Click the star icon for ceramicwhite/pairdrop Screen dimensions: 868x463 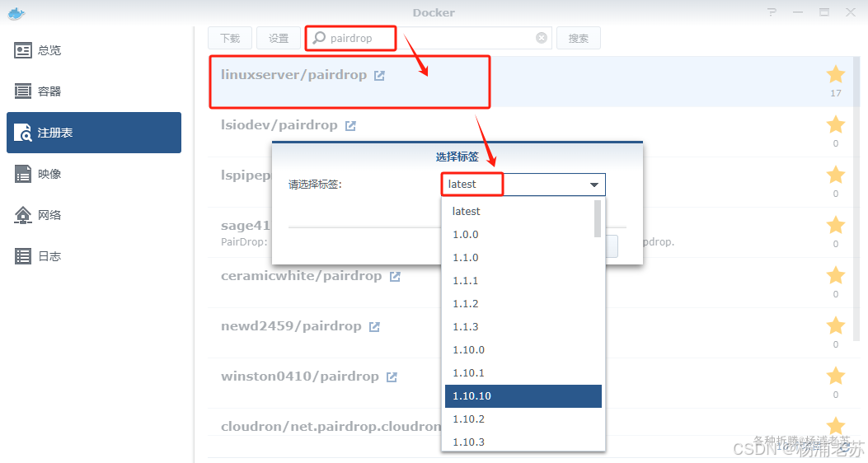pos(835,275)
